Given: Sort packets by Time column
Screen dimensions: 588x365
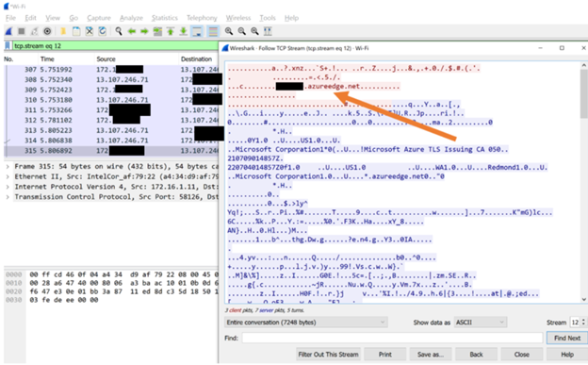Looking at the screenshot, I should pyautogui.click(x=47, y=59).
